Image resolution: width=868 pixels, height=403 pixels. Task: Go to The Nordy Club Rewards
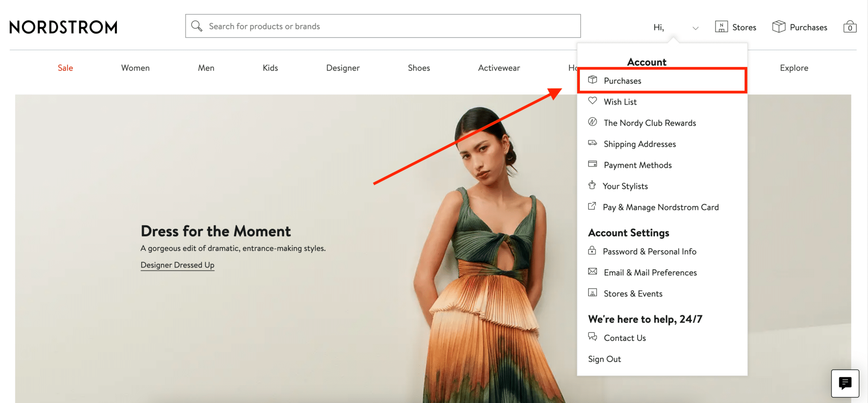click(650, 123)
